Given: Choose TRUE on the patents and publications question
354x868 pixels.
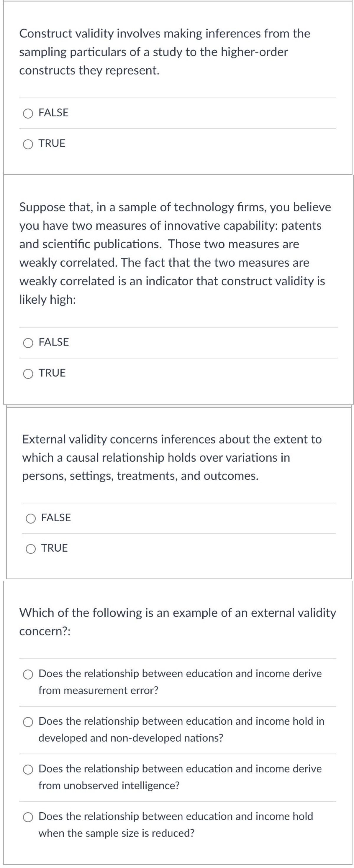Looking at the screenshot, I should (28, 373).
